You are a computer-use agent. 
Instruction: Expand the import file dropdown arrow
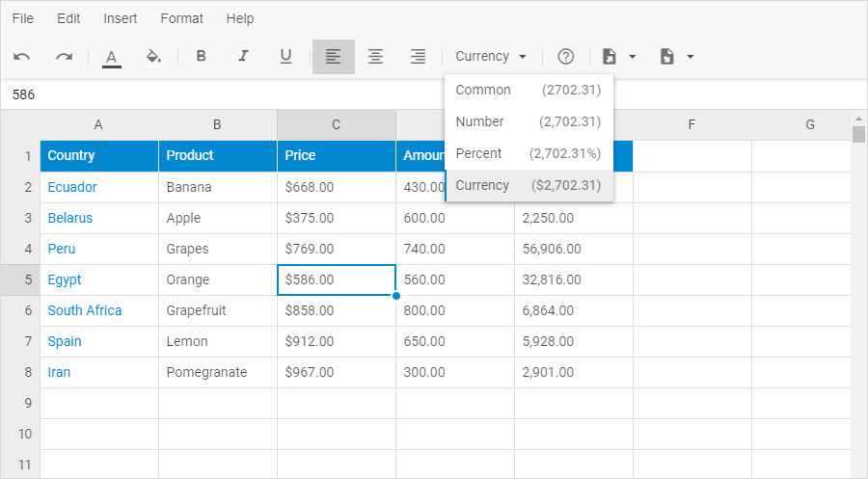[x=633, y=57]
